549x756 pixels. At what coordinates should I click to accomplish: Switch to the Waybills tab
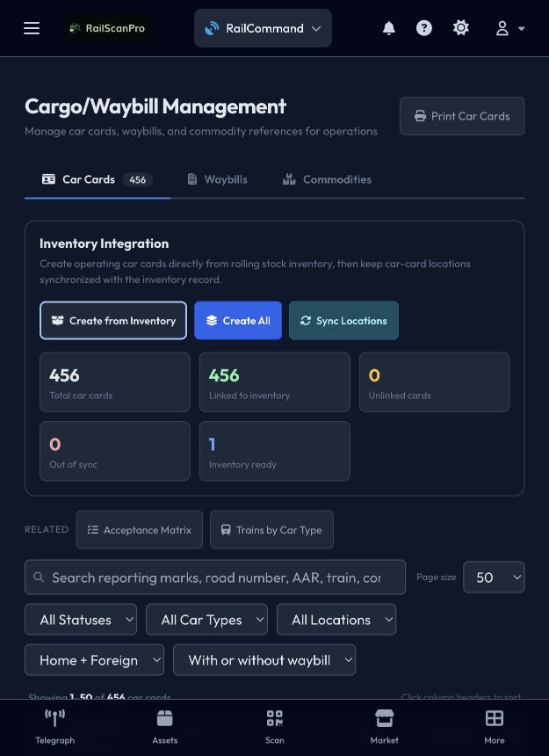pos(217,179)
